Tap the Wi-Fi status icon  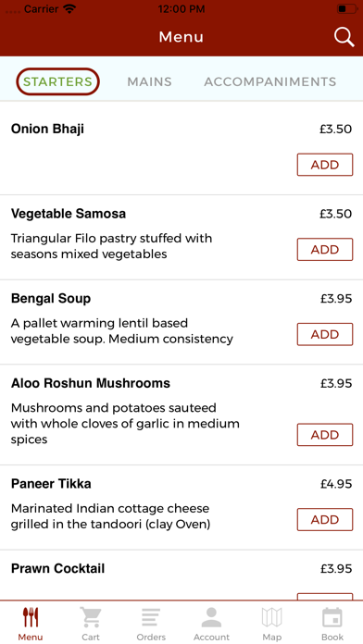pyautogui.click(x=69, y=9)
